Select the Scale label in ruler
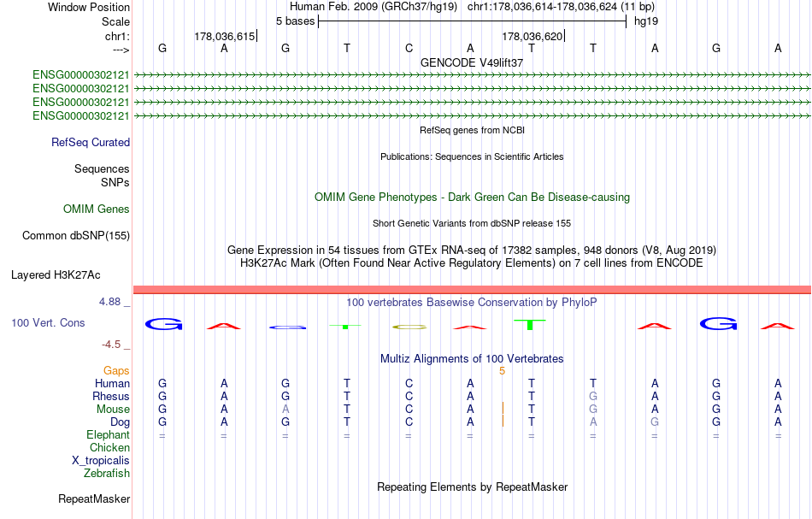The width and height of the screenshot is (812, 519). (x=115, y=21)
